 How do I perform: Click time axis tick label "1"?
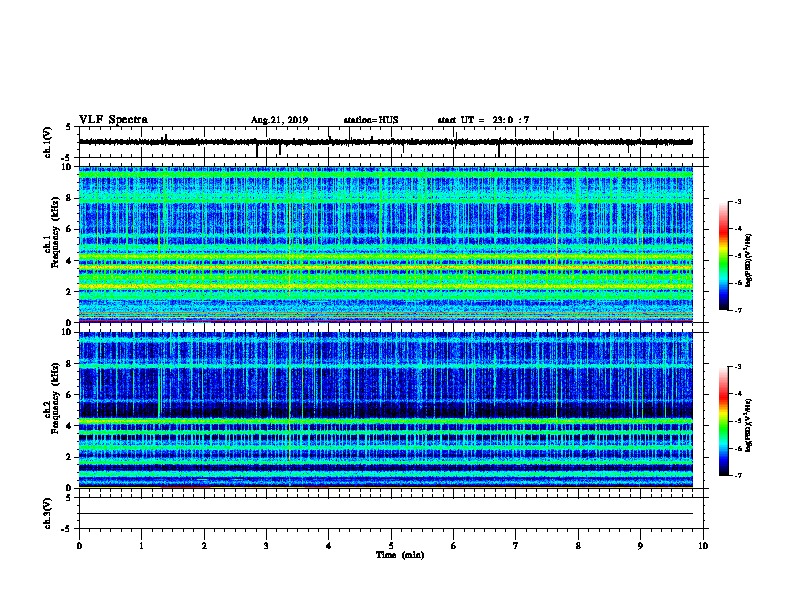point(142,546)
